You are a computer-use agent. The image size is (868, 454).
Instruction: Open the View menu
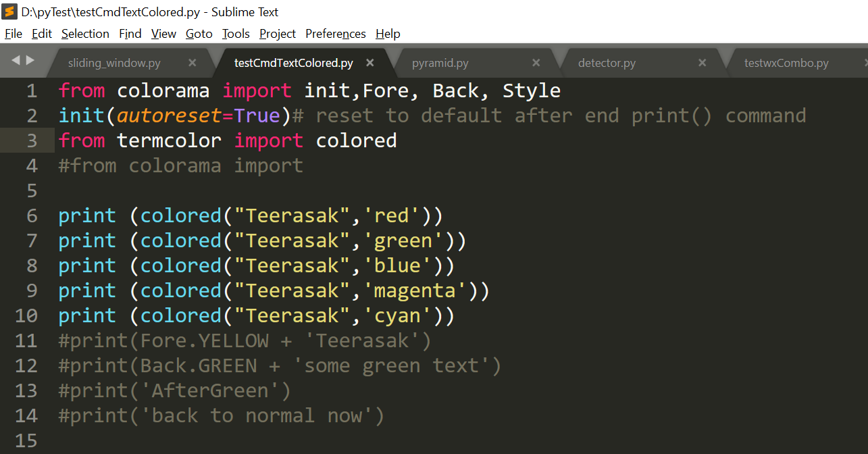[x=163, y=34]
